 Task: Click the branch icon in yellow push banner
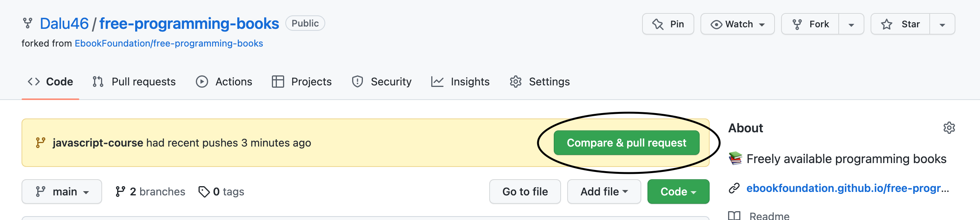[41, 143]
